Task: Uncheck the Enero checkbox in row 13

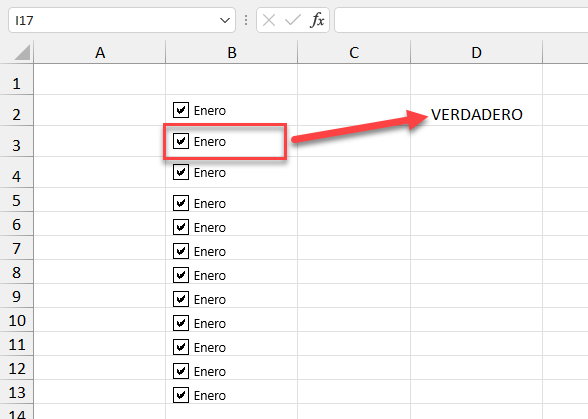Action: (181, 395)
